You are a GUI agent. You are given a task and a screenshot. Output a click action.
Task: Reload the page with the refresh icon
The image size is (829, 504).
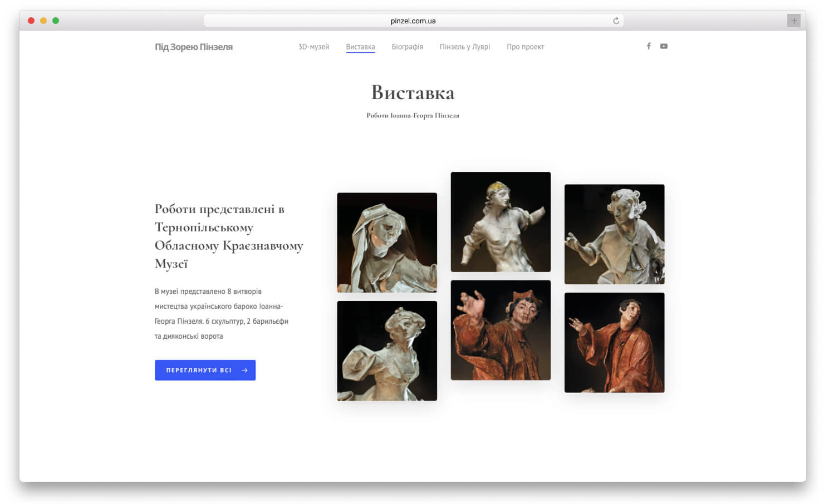tap(616, 21)
